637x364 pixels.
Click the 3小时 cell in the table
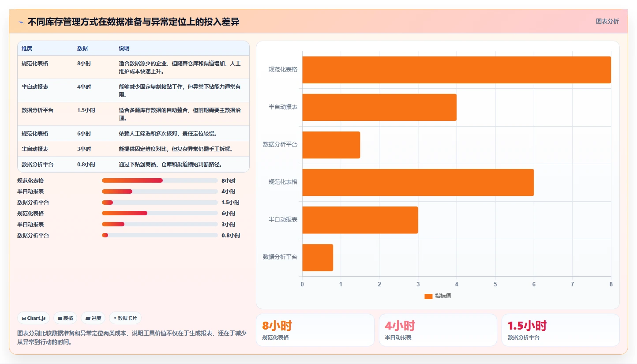[84, 149]
